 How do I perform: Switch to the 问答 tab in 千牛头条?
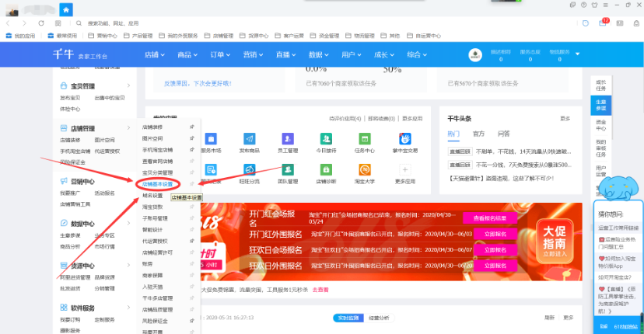tap(503, 134)
